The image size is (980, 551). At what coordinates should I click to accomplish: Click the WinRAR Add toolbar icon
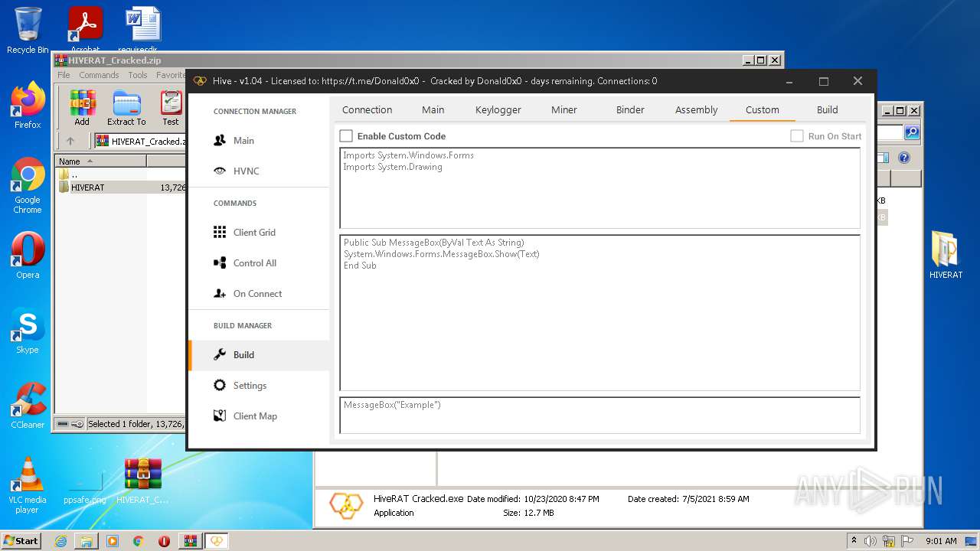[82, 108]
